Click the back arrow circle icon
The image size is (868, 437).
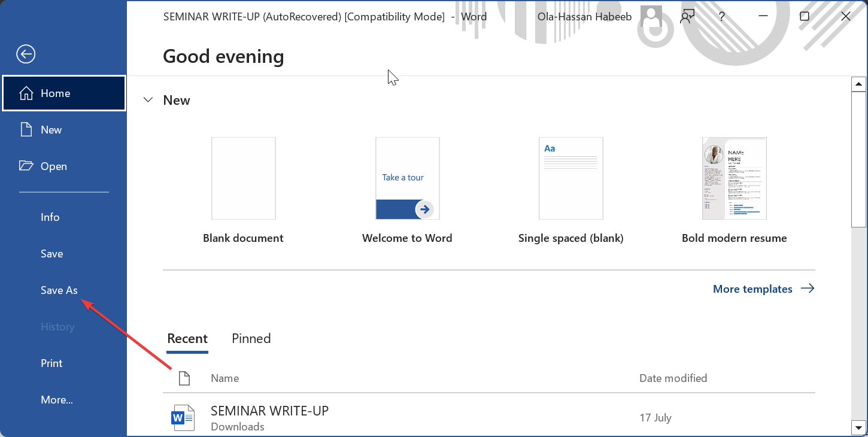(26, 54)
